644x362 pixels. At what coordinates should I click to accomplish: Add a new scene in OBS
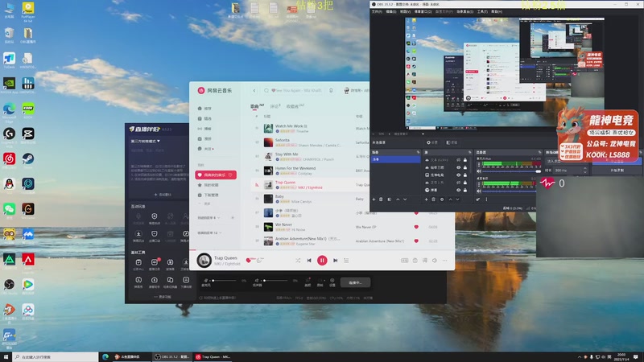374,200
